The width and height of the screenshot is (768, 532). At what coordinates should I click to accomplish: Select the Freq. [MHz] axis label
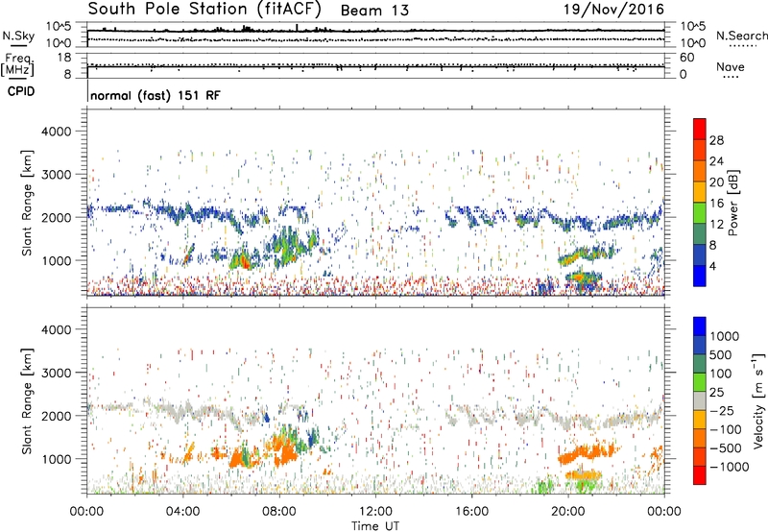[x=17, y=65]
